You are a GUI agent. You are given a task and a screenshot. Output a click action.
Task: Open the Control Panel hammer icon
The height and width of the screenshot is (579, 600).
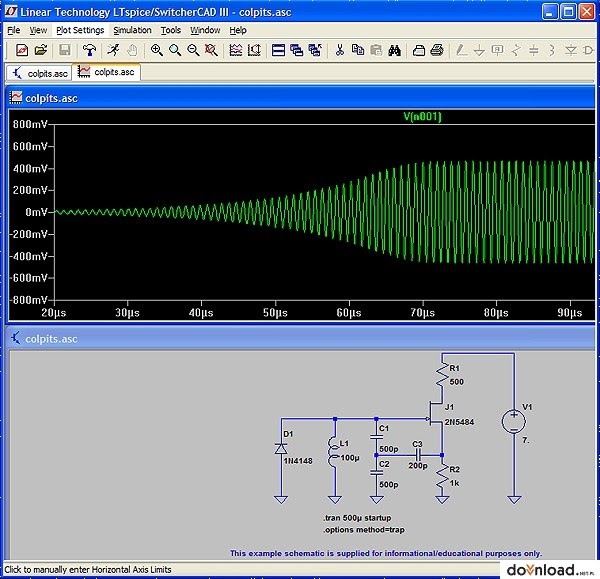(90, 50)
